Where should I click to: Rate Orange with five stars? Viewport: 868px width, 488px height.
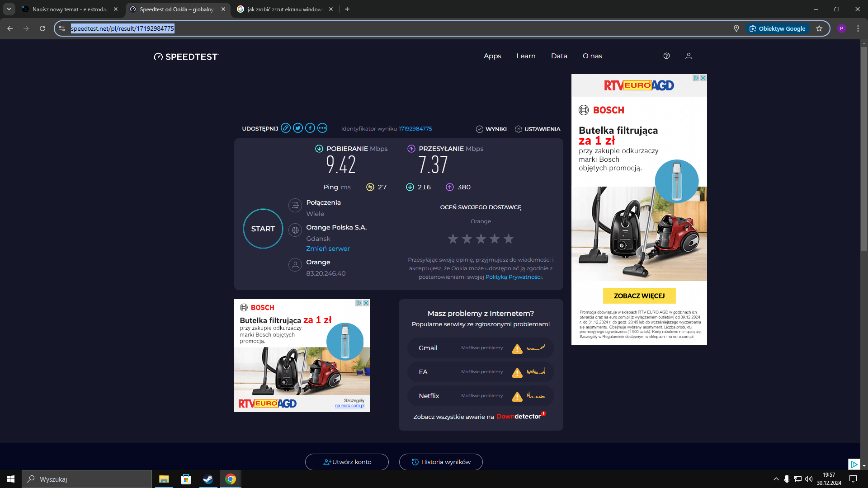[509, 239]
